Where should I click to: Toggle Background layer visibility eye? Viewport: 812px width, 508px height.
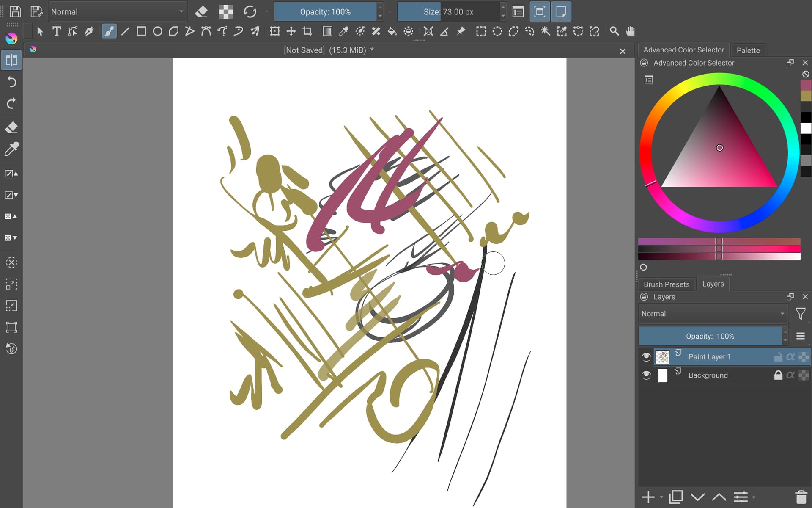(646, 375)
